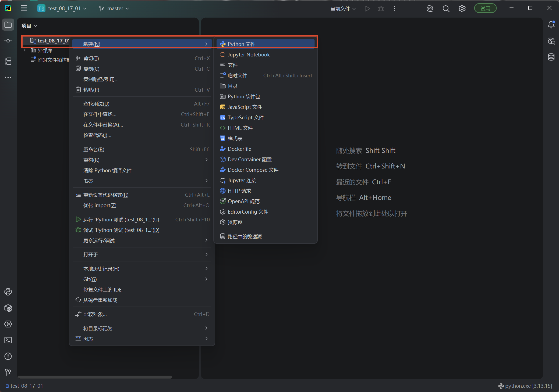Choose OpenAPI 规范 in the submenu
The image size is (559, 392).
[x=266, y=201]
